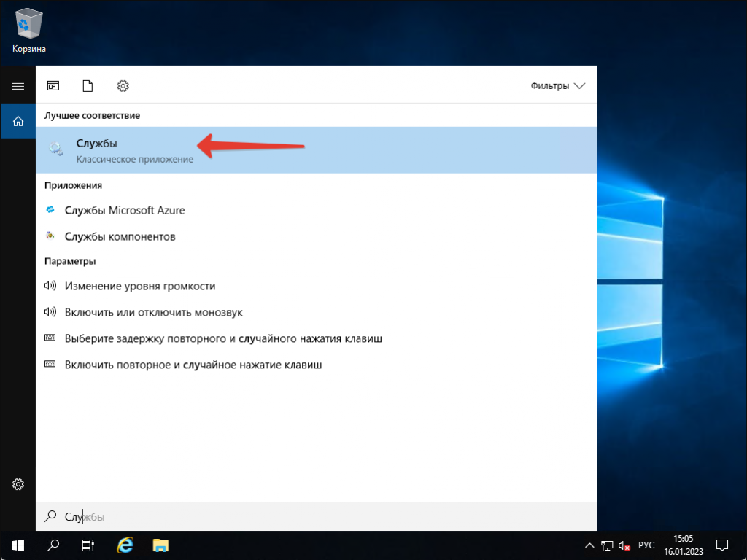Click speaker icon beside монозвук entry
Image resolution: width=747 pixels, height=560 pixels.
pos(50,312)
